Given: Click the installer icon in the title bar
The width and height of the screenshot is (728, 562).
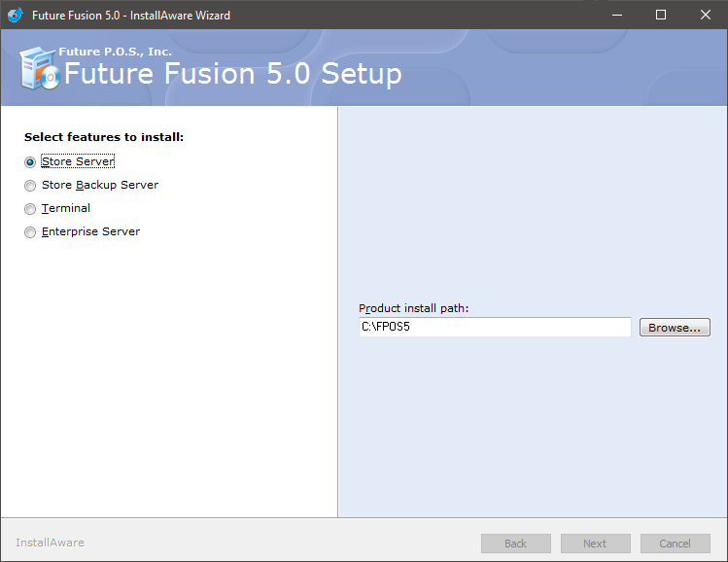Looking at the screenshot, I should (16, 15).
